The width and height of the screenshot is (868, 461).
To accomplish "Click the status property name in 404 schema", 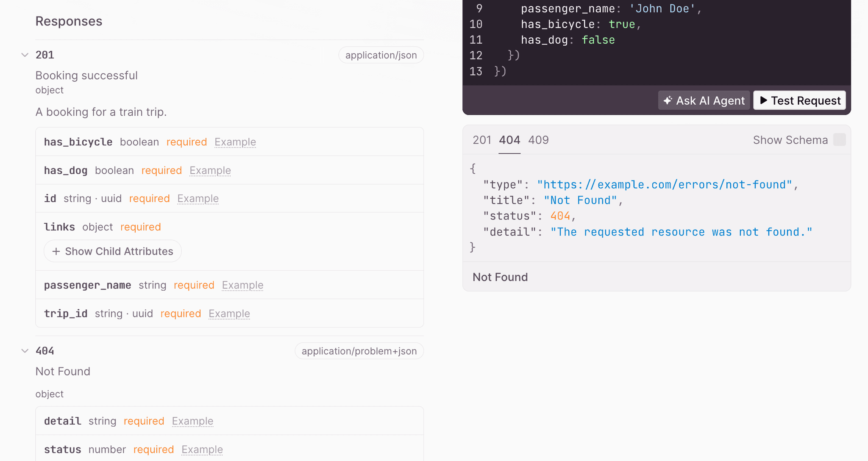I will click(63, 450).
